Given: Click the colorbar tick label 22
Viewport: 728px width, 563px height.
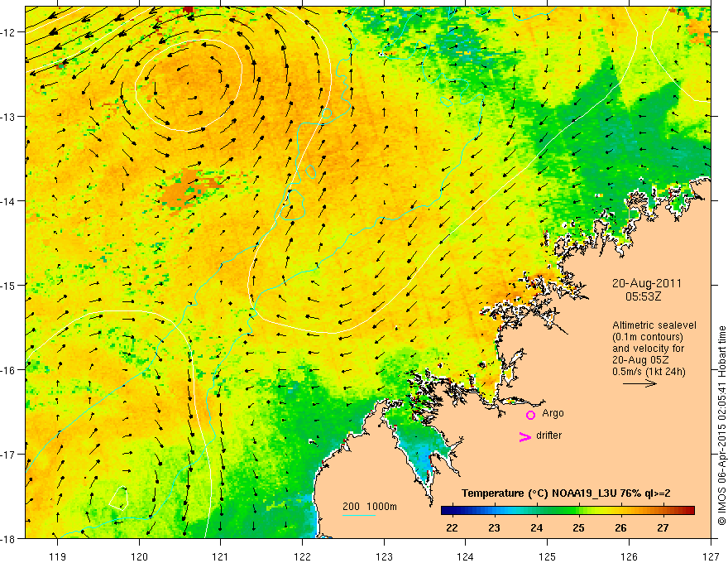Looking at the screenshot, I should click(452, 527).
